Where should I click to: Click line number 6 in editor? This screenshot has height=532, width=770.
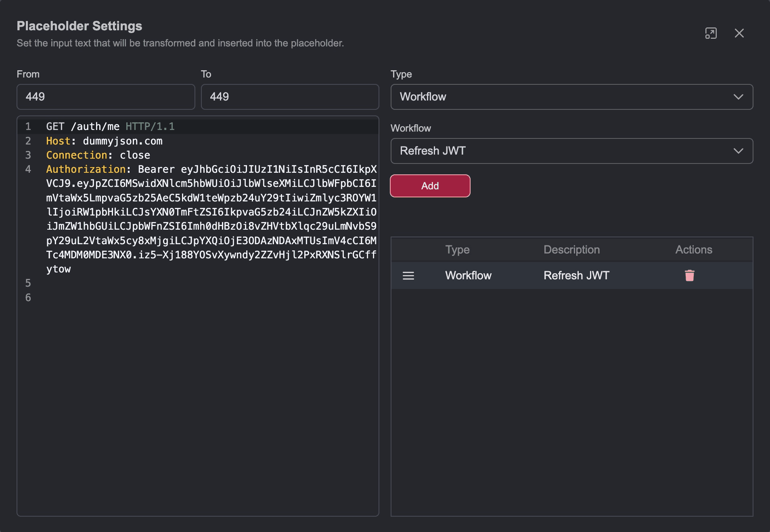[28, 297]
